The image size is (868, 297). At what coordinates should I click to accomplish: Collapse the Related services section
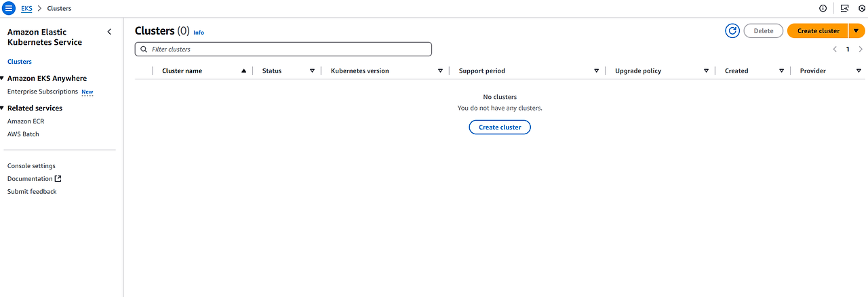pos(2,108)
